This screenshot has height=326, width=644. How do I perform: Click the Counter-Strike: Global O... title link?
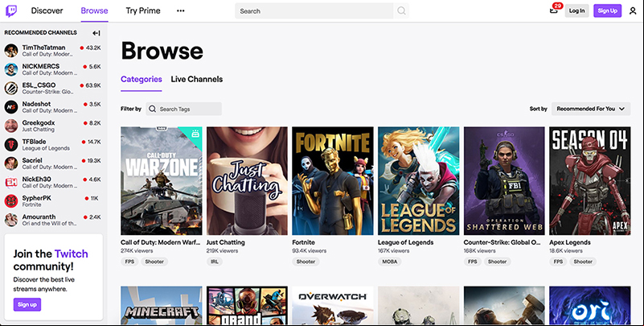[x=502, y=242]
